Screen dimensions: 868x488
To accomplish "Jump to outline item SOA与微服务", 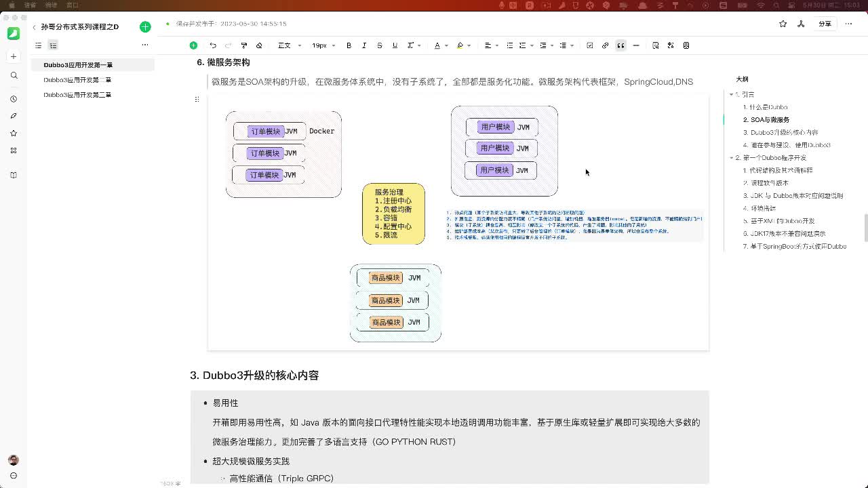I will tap(766, 120).
